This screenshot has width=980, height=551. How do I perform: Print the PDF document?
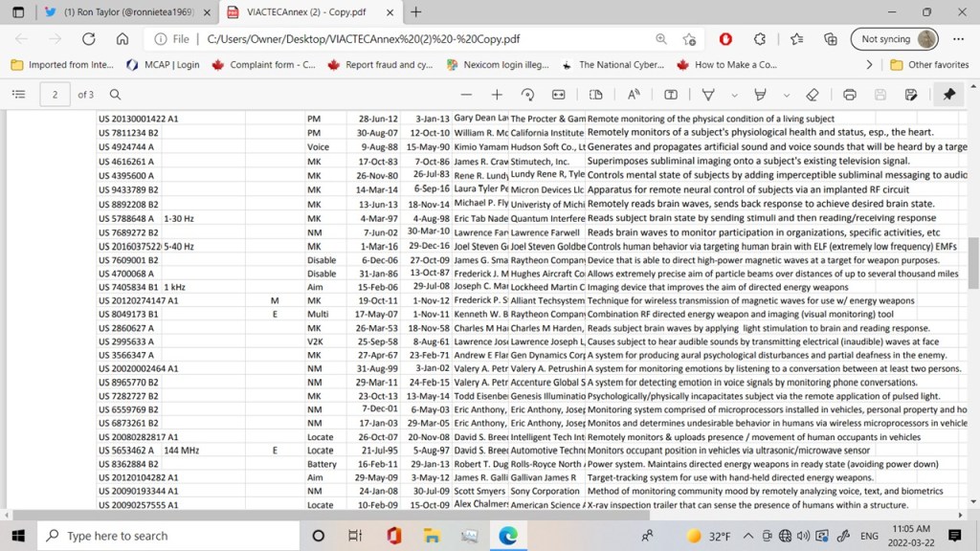850,95
